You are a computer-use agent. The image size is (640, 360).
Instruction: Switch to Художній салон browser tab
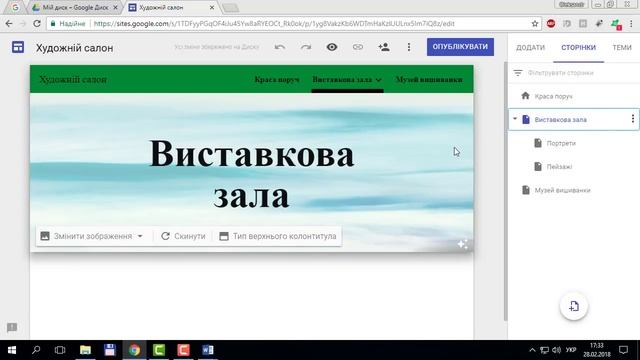pos(172,7)
